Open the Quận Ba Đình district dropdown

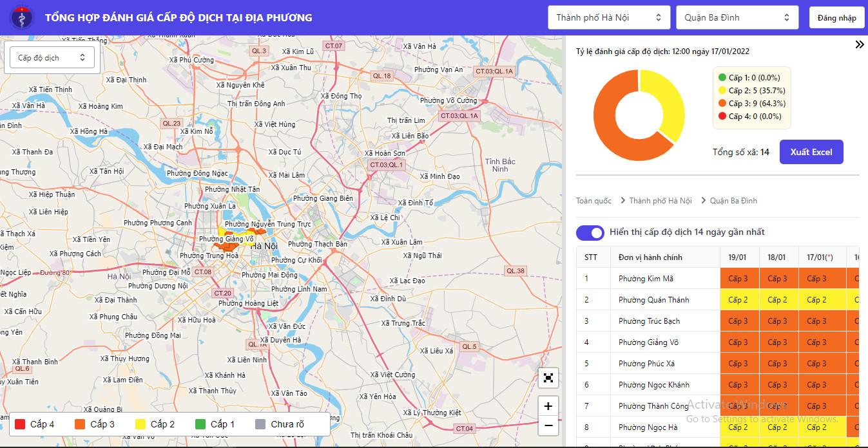pos(737,17)
